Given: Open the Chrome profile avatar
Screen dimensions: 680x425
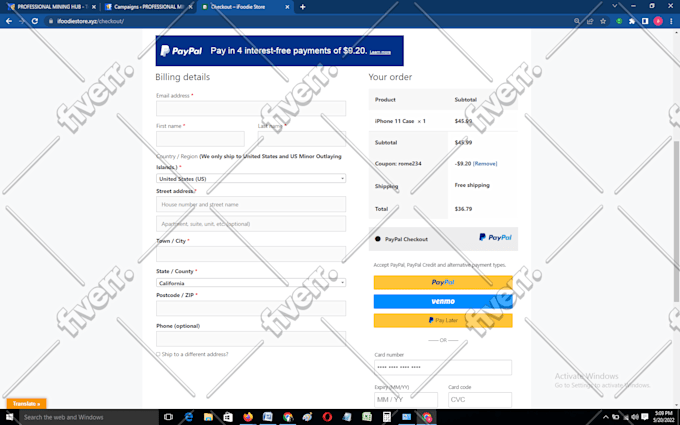Looking at the screenshot, I should 658,21.
